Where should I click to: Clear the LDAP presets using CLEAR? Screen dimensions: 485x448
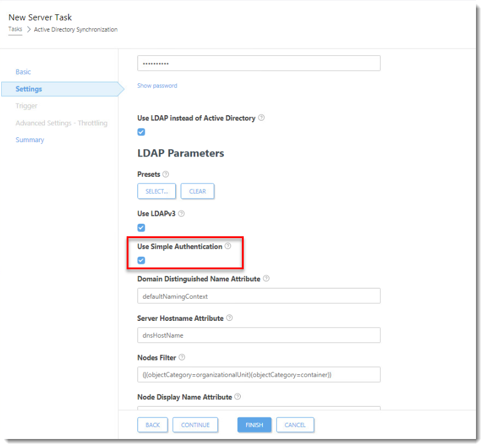coord(197,191)
